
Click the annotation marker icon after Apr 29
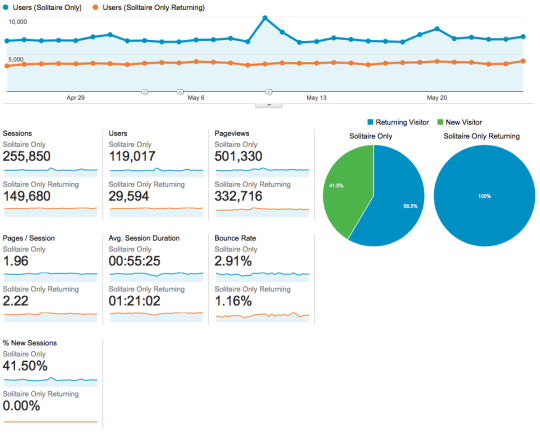tap(145, 92)
